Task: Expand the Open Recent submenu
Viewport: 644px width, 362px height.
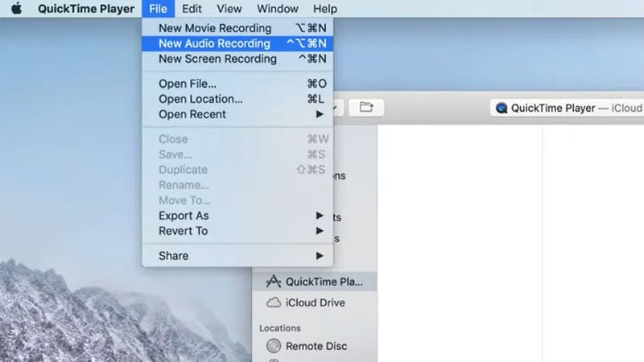Action: tap(237, 114)
